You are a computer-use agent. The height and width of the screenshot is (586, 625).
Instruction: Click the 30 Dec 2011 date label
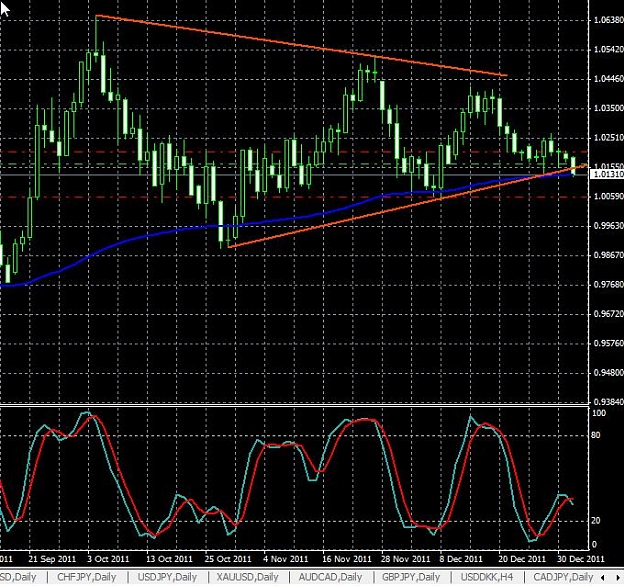[x=581, y=558]
